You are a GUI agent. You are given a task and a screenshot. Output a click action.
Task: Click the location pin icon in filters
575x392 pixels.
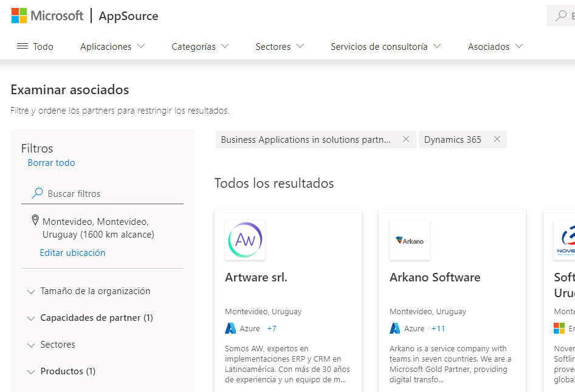coord(35,221)
